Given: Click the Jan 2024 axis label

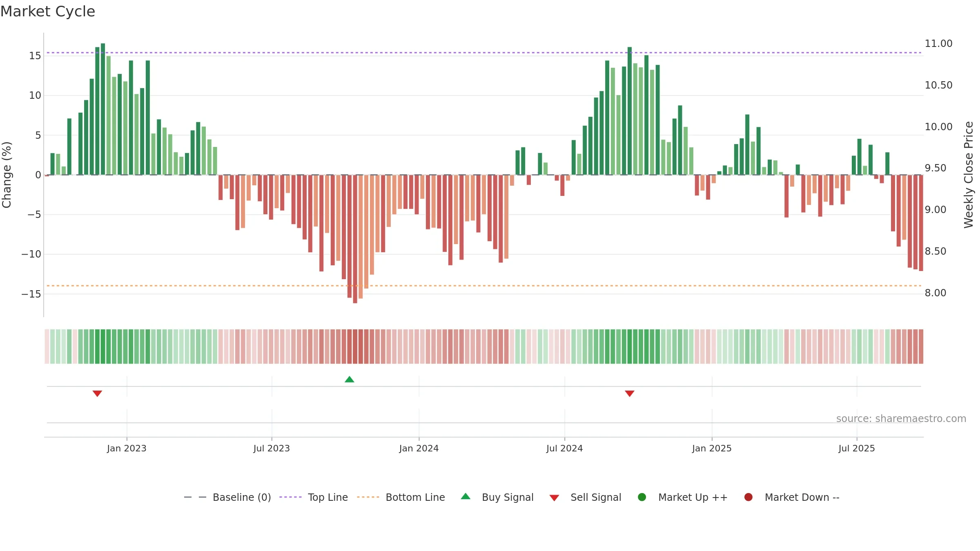Looking at the screenshot, I should click(x=419, y=449).
